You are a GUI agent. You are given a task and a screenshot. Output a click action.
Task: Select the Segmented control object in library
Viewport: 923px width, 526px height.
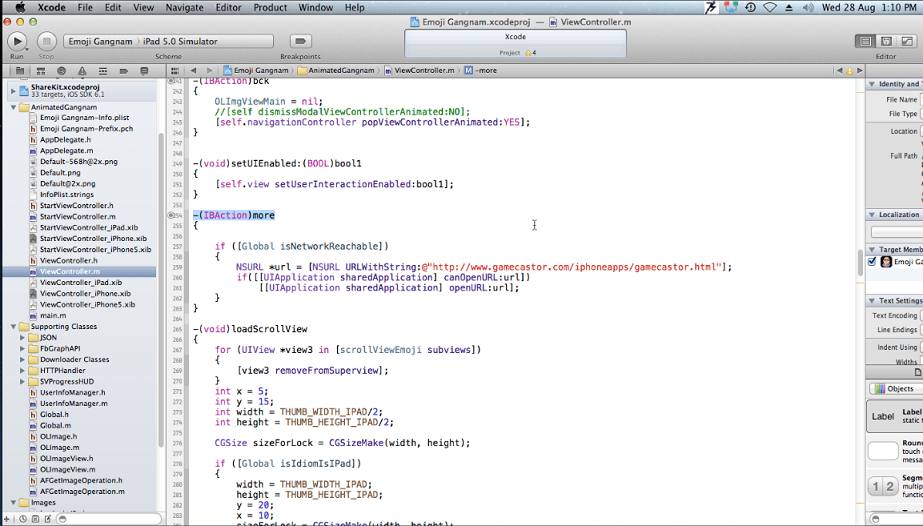pos(894,487)
